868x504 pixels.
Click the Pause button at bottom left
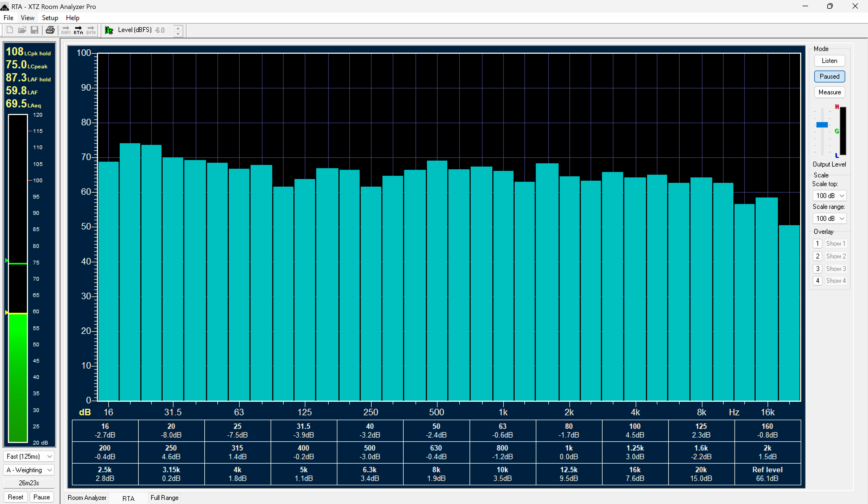point(42,497)
